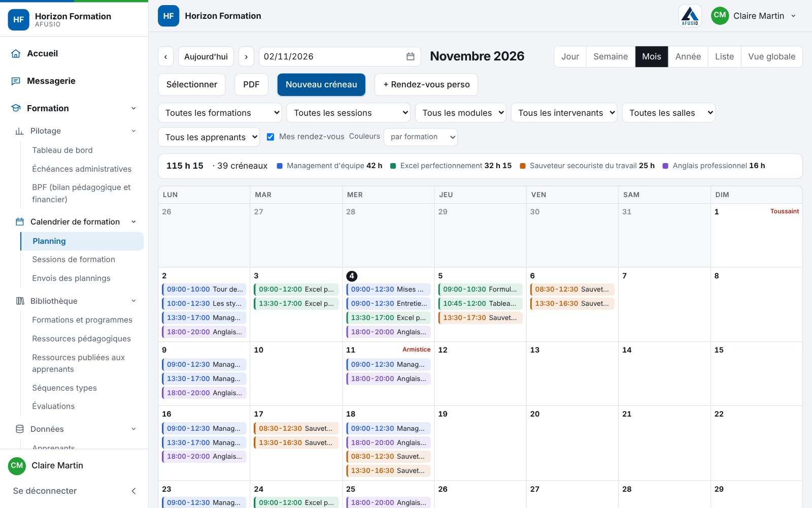The height and width of the screenshot is (508, 812).
Task: Open Toutes les sessions dropdown
Action: [x=348, y=113]
